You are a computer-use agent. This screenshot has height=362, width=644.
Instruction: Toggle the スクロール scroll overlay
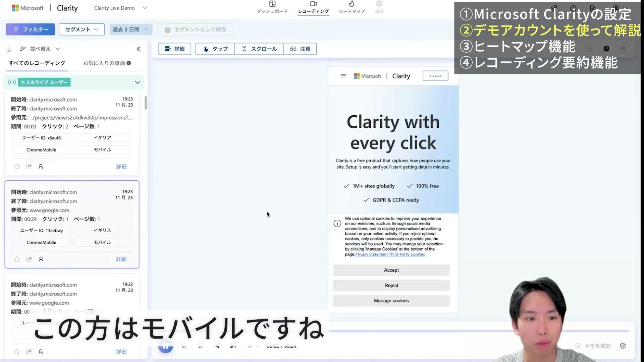pos(259,49)
